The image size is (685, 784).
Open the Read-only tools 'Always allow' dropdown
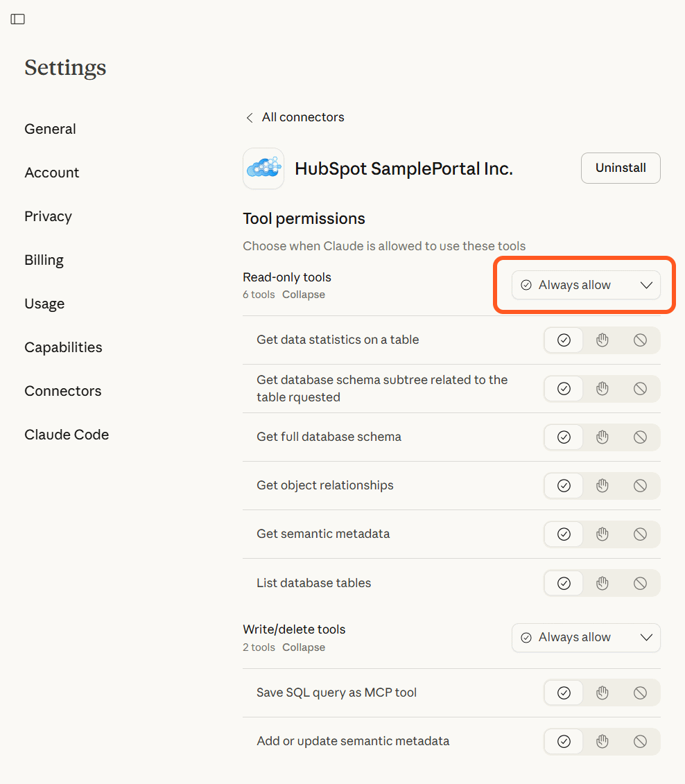586,285
